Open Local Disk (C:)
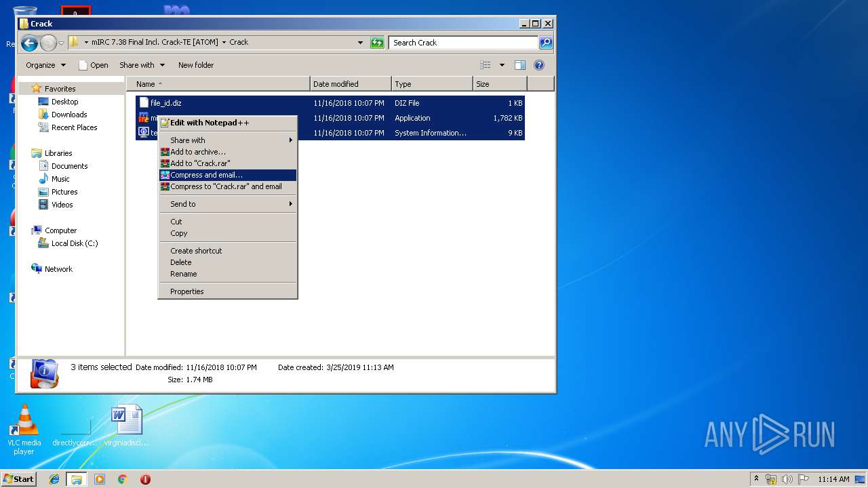868x488 pixels. pyautogui.click(x=75, y=243)
